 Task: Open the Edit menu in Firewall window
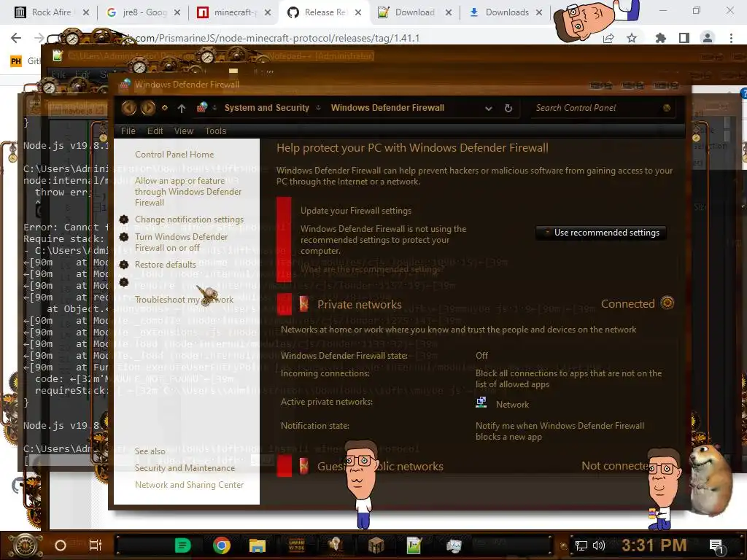(x=155, y=131)
